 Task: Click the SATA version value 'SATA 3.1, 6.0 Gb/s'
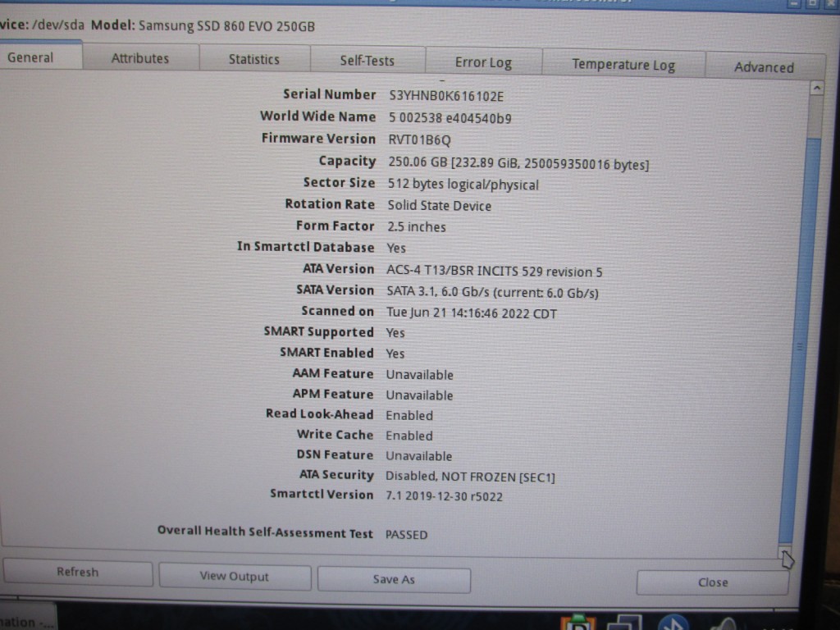coord(437,291)
